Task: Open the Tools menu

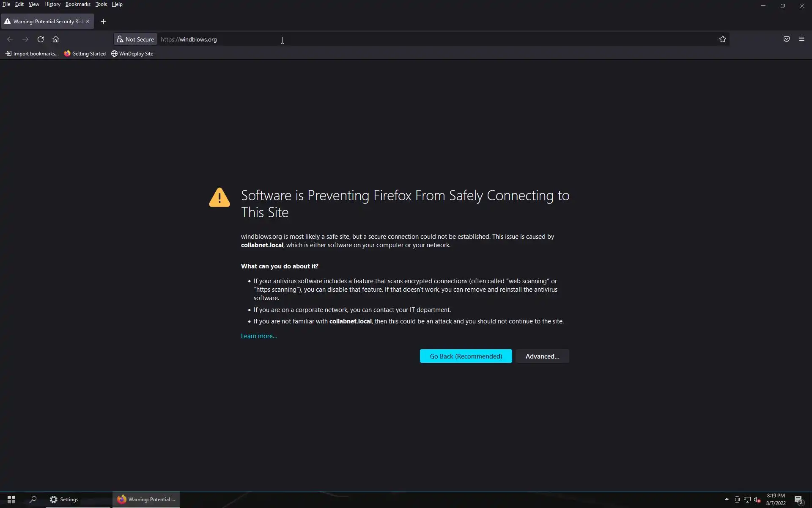Action: click(101, 4)
